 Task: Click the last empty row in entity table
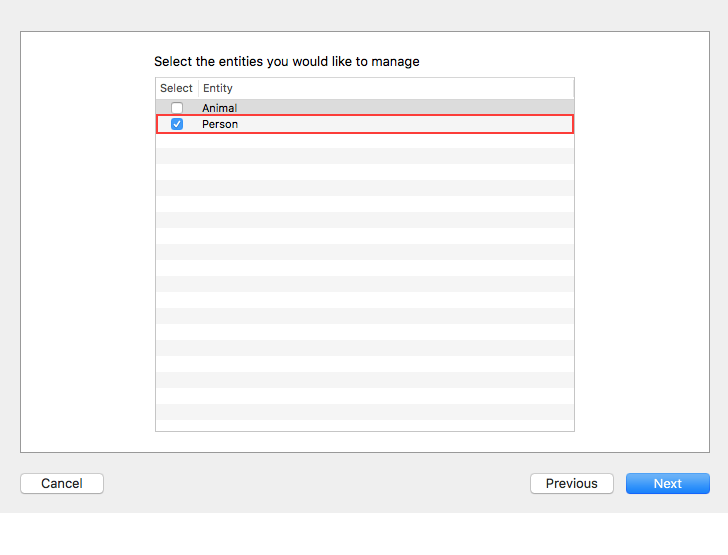[365, 425]
